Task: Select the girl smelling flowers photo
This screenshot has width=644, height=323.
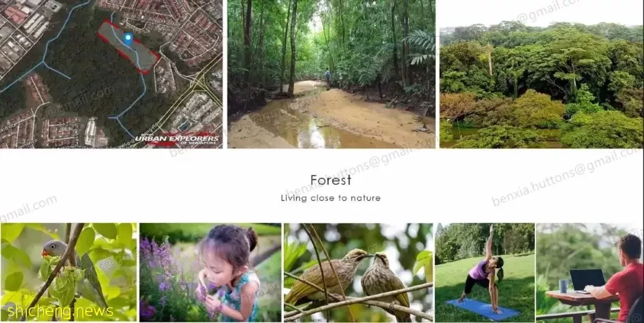Action: 210,272
